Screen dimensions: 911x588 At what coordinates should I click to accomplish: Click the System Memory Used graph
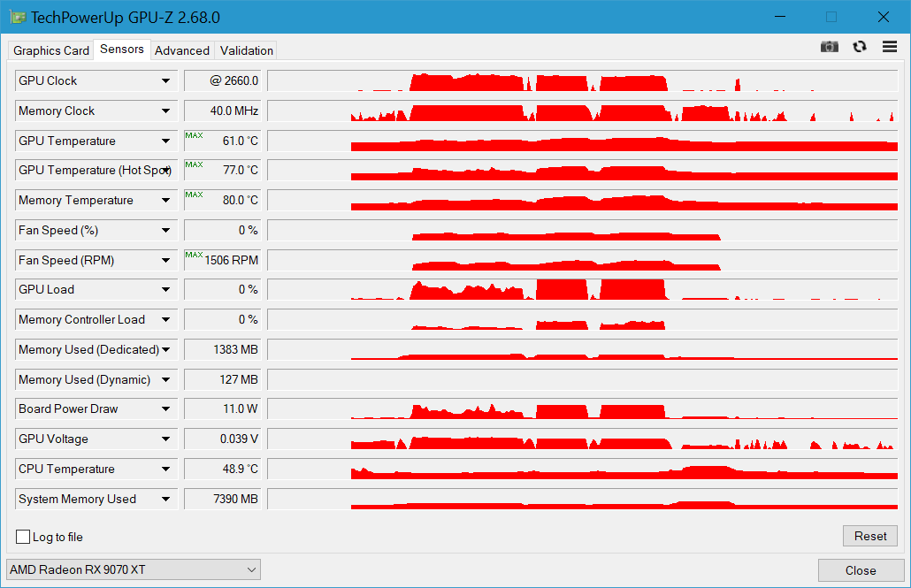point(583,499)
